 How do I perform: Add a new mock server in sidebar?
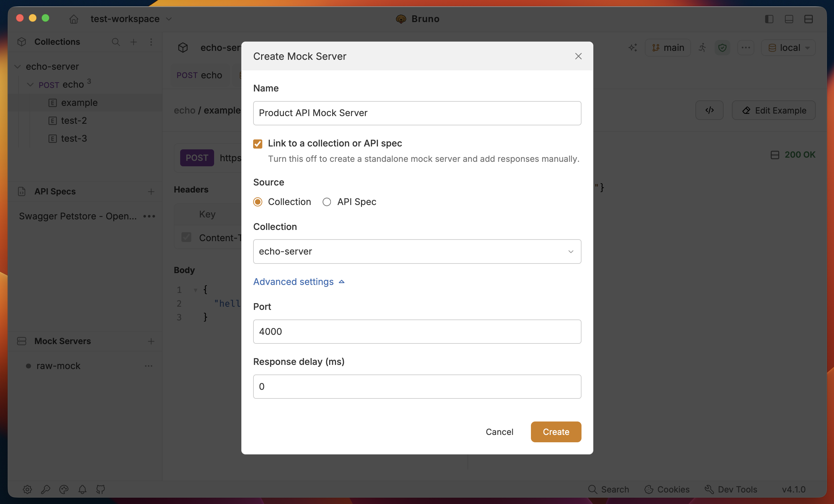tap(151, 341)
